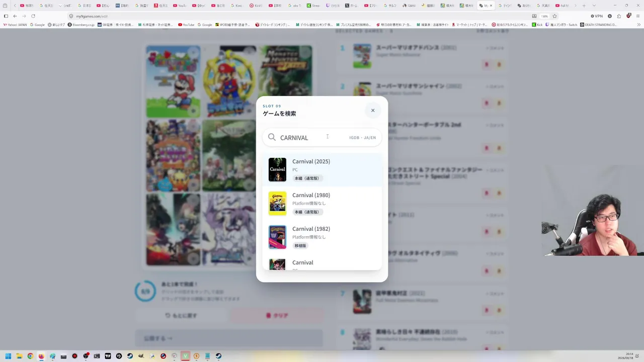644x362 pixels.
Task: Select the Carnival (1982) result
Action: [x=322, y=237]
